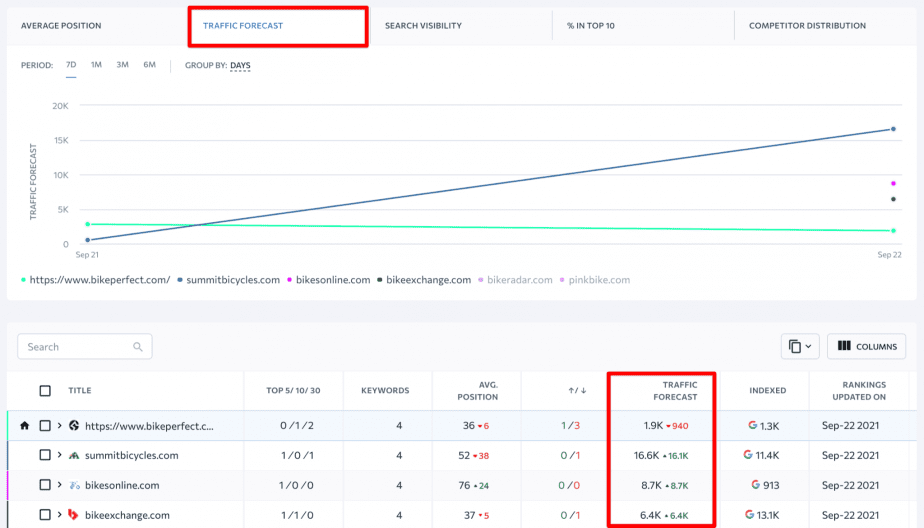Open the copy/export dropdown button
Viewport: 924px width, 528px height.
800,346
